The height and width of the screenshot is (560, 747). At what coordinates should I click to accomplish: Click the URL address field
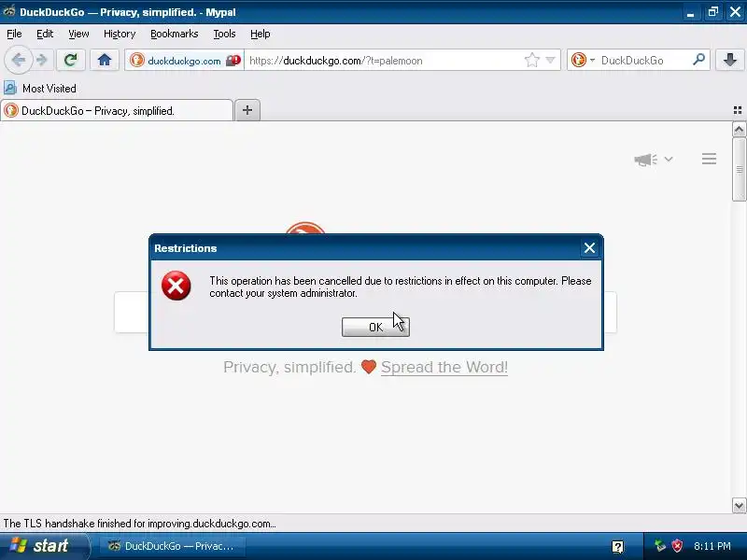click(384, 61)
